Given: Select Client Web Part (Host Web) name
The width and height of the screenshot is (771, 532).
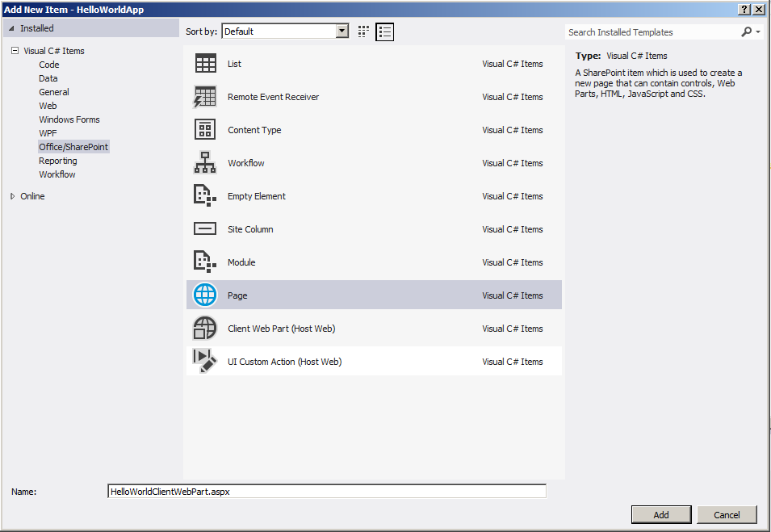Looking at the screenshot, I should (282, 329).
